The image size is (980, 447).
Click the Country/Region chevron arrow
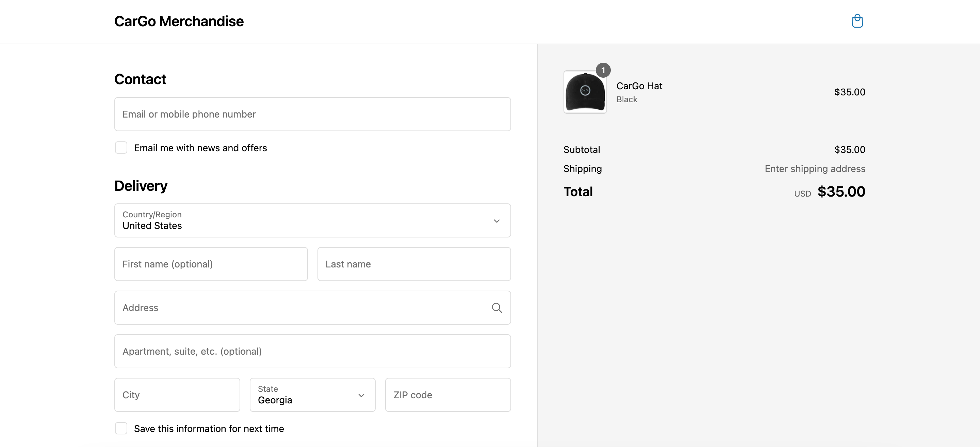(496, 221)
